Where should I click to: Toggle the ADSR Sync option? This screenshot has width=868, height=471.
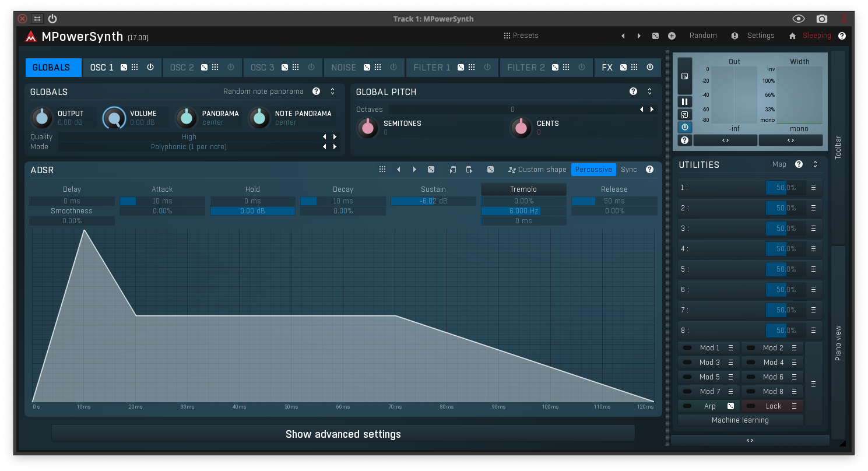[x=628, y=170]
